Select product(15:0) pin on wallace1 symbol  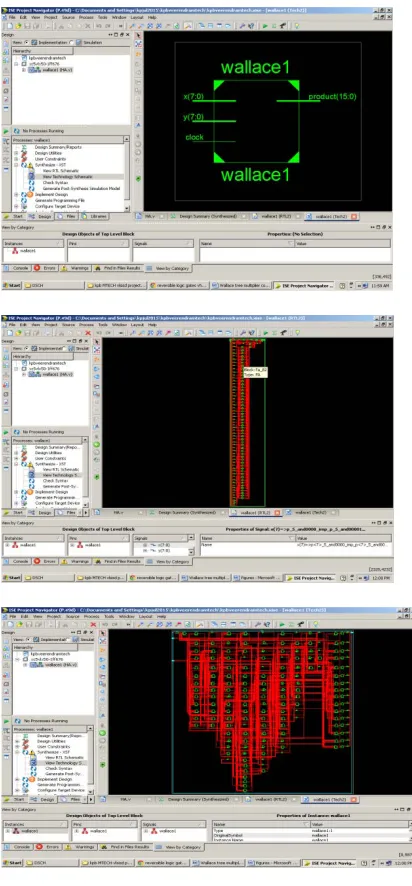pyautogui.click(x=332, y=97)
